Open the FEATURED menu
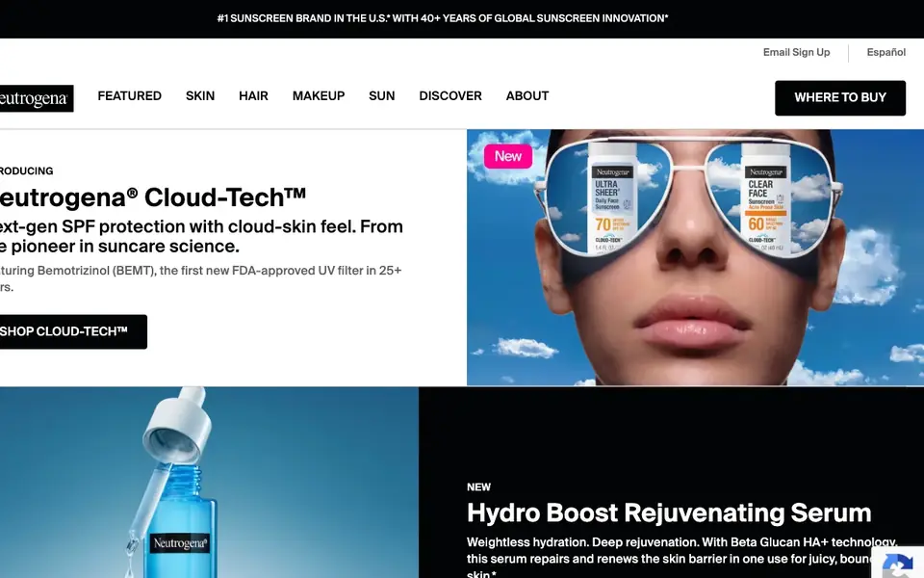The height and width of the screenshot is (578, 924). tap(130, 95)
